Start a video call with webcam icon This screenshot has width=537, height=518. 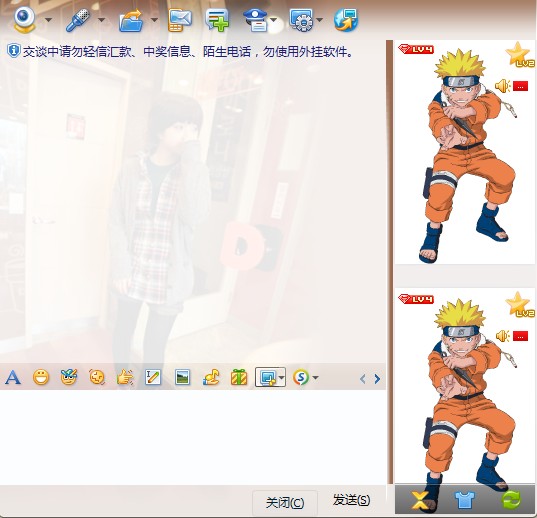click(x=24, y=20)
